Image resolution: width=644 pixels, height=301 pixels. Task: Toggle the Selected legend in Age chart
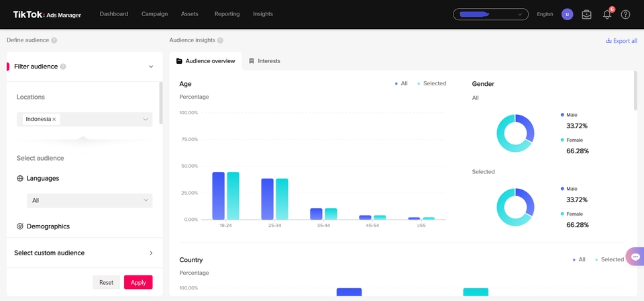tap(431, 83)
